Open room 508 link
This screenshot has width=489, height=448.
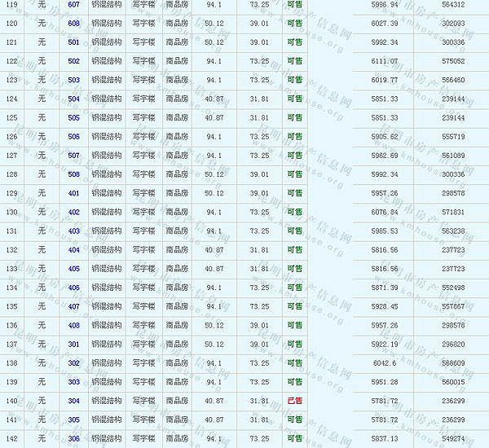coord(73,174)
